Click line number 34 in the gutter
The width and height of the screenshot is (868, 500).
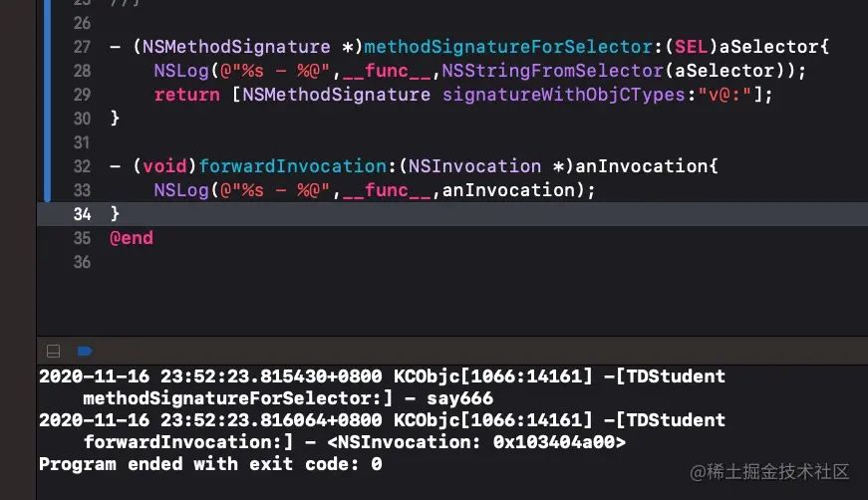click(x=82, y=214)
